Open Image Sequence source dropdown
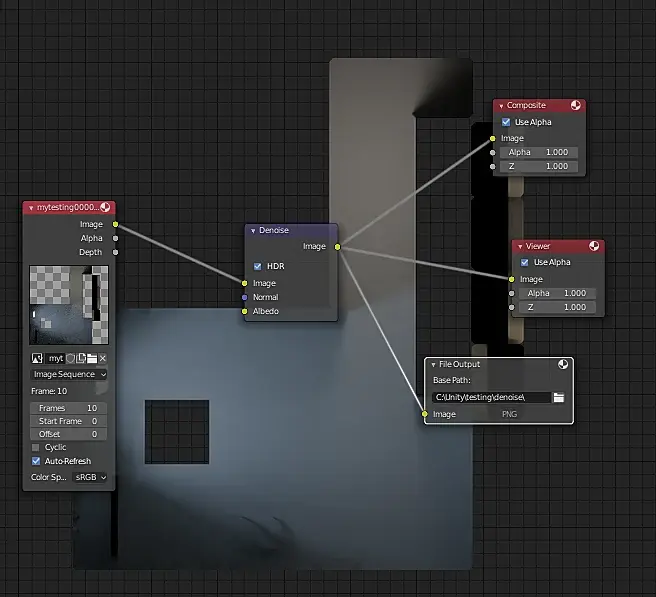 [x=69, y=374]
